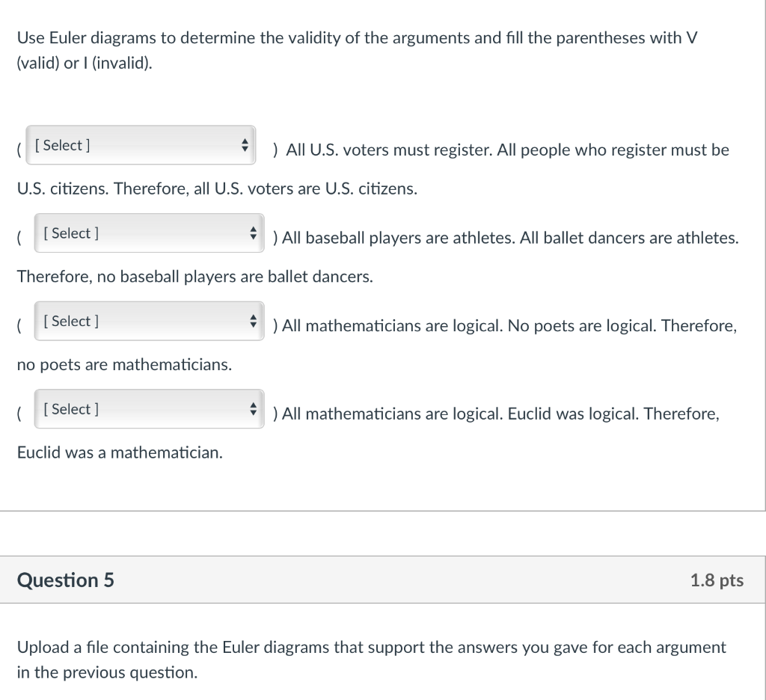766x700 pixels.
Task: Open the dropdown for the Euclid argument
Action: click(149, 409)
